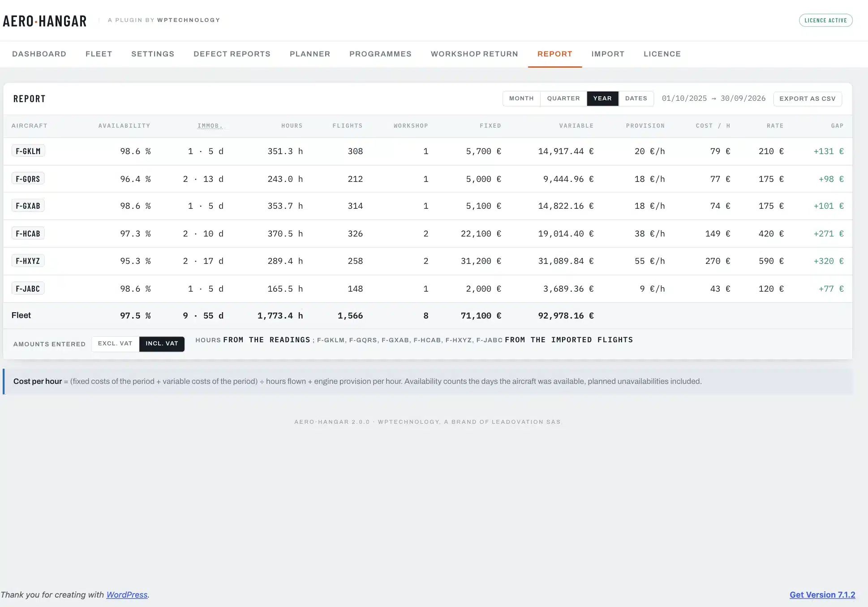Open the Programmes tab
Viewport: 868px width, 607px height.
pos(380,54)
